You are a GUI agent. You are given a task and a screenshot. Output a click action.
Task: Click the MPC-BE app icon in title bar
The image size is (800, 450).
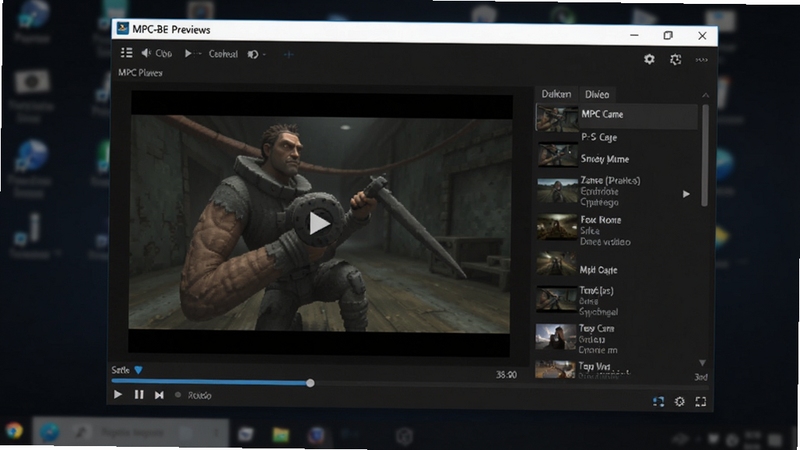(x=122, y=28)
